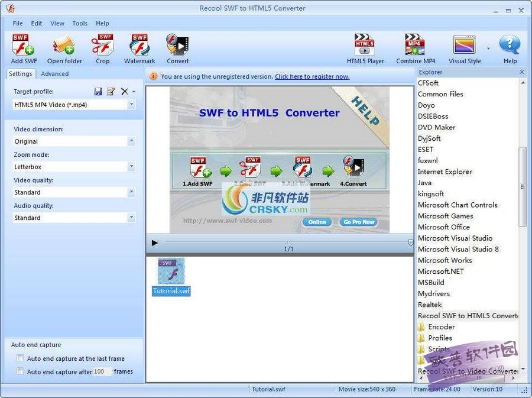The image size is (532, 398).
Task: Save the target profile
Action: coord(98,92)
